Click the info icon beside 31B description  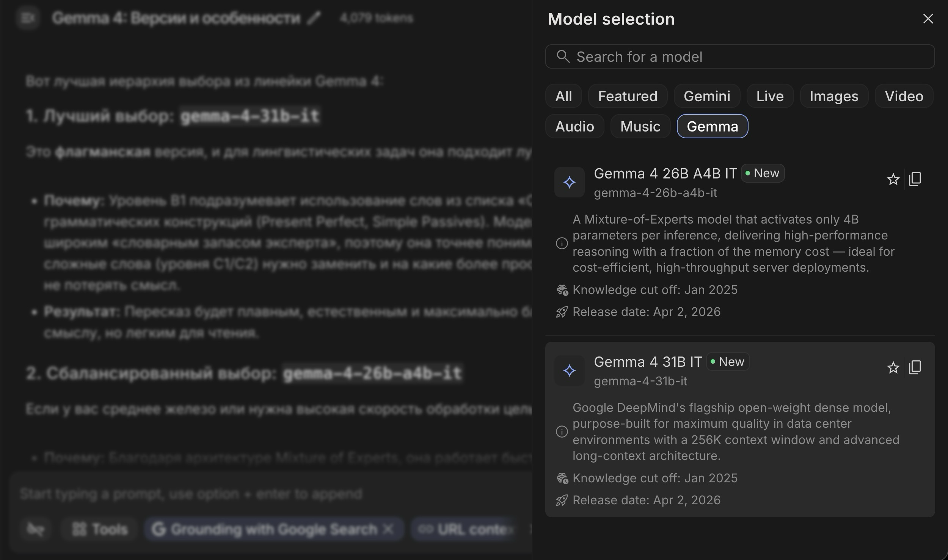pos(562,432)
